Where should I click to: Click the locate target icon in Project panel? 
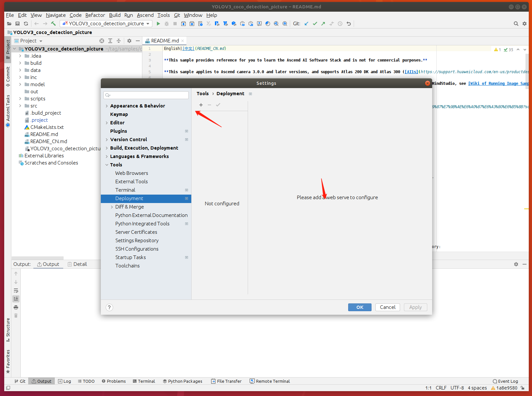click(102, 41)
